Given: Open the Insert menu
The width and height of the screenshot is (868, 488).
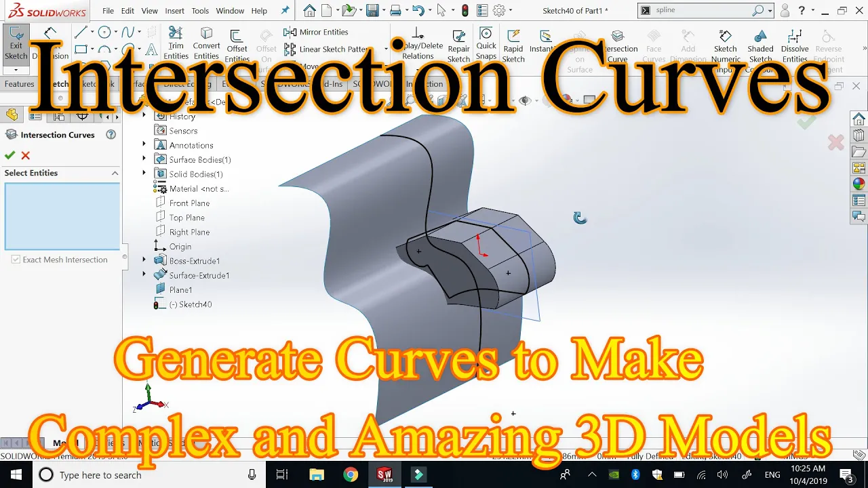Looking at the screenshot, I should click(x=174, y=11).
